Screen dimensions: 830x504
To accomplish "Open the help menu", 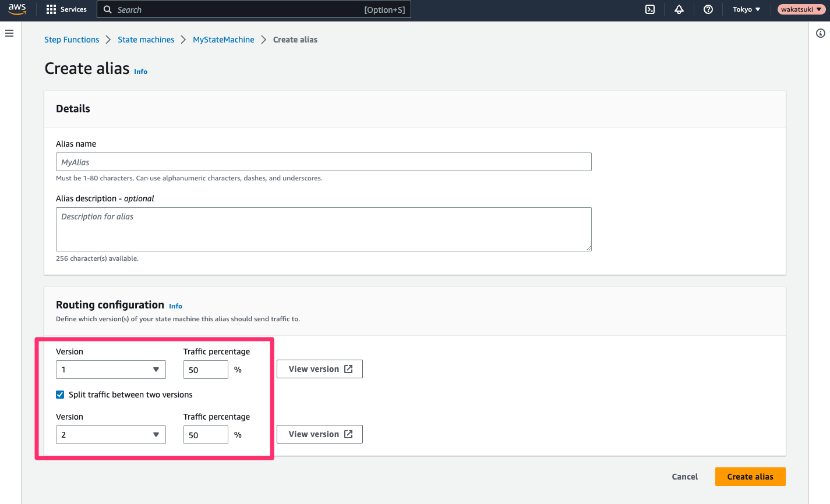I will 708,9.
